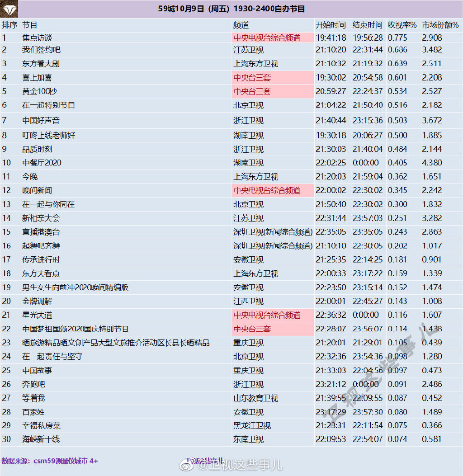
Task: Click channel 浙江卫视 in 中国好声音 row
Action: click(x=248, y=121)
